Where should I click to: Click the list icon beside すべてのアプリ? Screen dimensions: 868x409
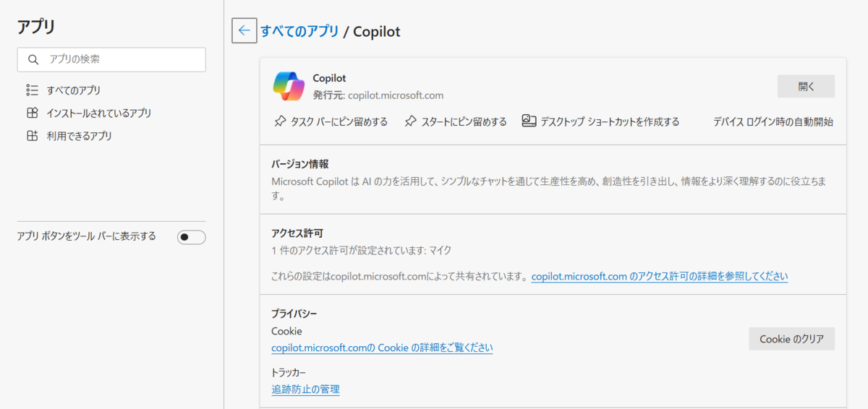pyautogui.click(x=32, y=90)
